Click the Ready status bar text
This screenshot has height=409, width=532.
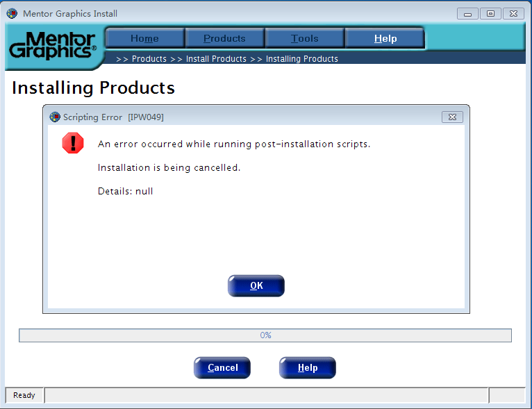24,395
